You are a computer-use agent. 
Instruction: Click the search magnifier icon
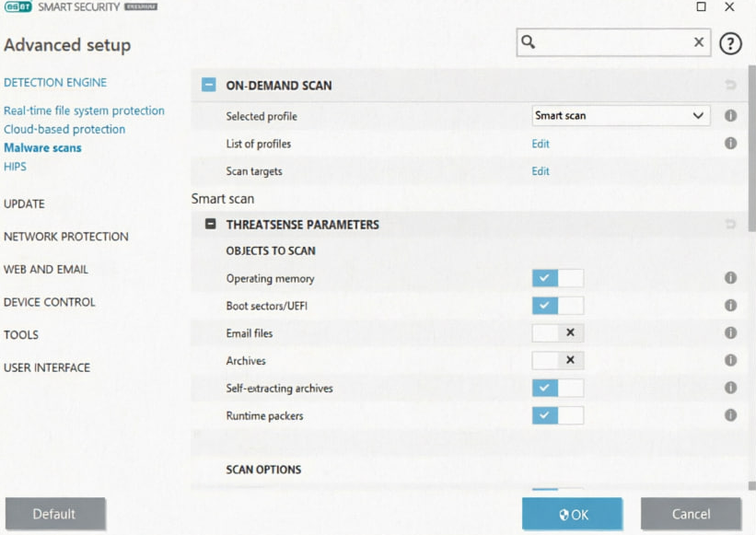(528, 42)
